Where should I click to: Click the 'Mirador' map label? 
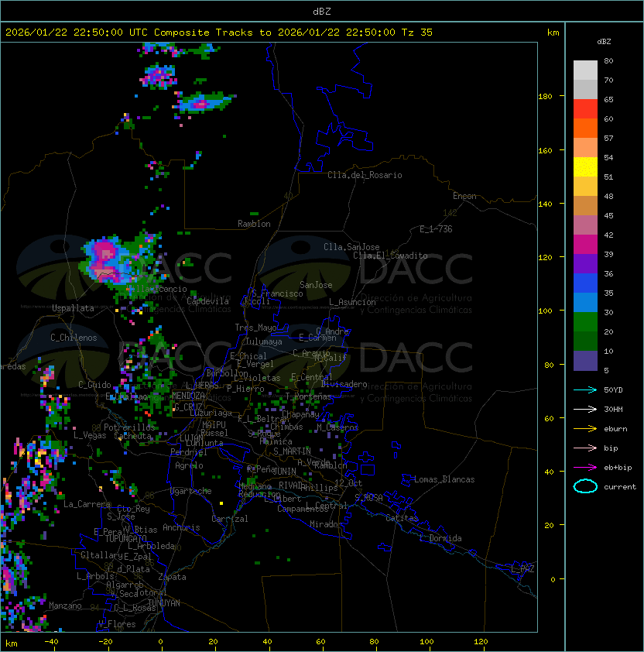(326, 524)
